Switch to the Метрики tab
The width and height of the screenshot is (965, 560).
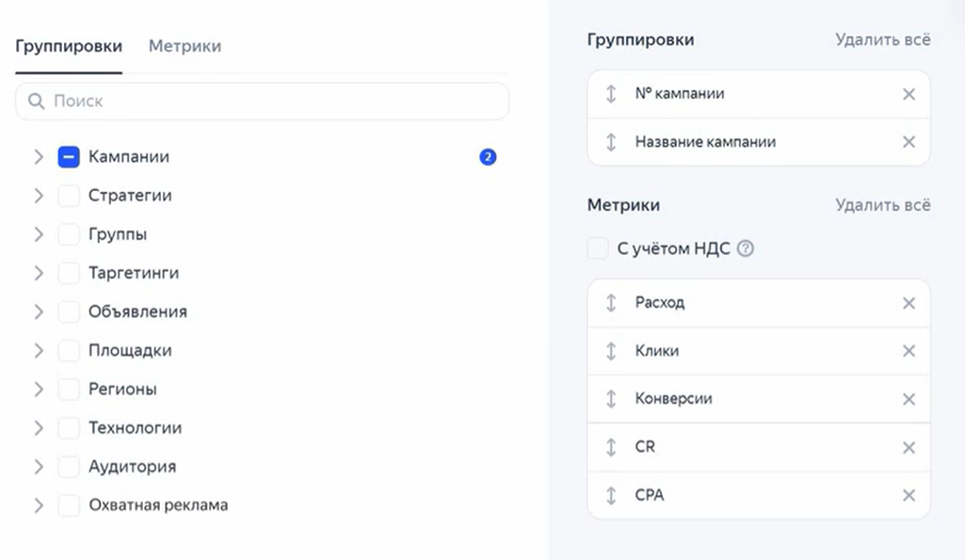(185, 46)
